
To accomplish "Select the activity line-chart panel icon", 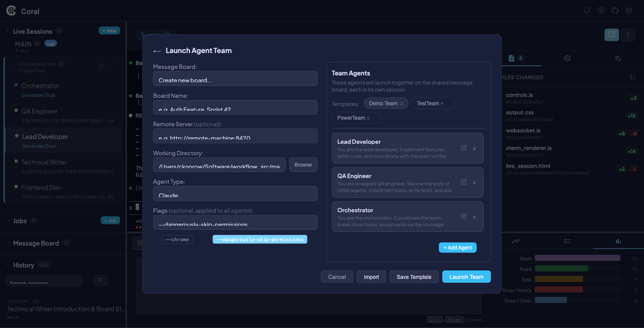I will point(516,241).
